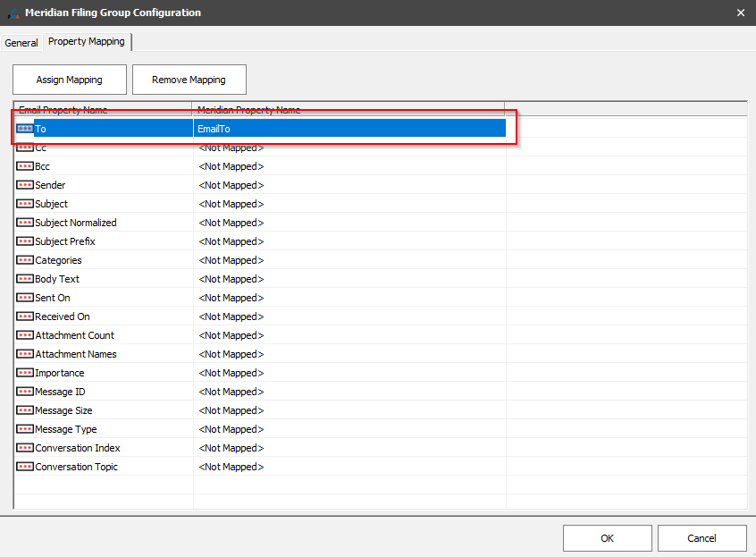The width and height of the screenshot is (756, 557).
Task: Select the Bcc property row
Action: click(x=260, y=166)
